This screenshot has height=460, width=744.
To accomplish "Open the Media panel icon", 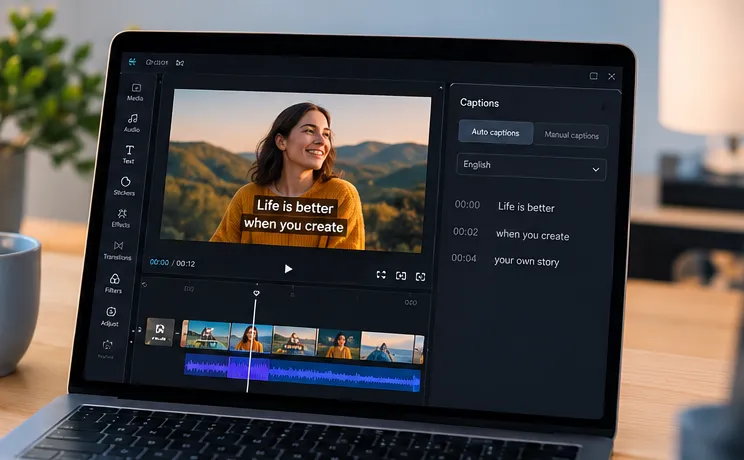I will [136, 92].
